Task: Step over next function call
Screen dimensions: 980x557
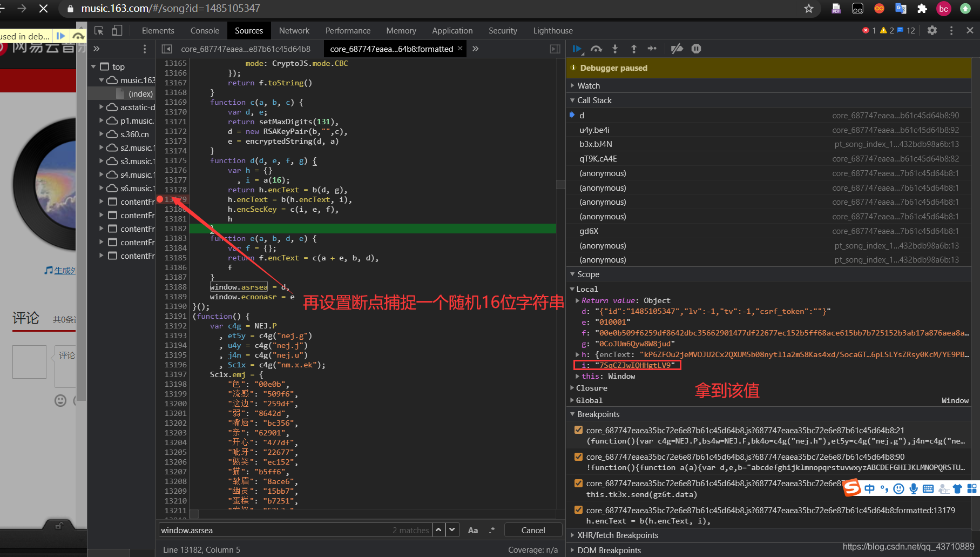Action: point(596,49)
